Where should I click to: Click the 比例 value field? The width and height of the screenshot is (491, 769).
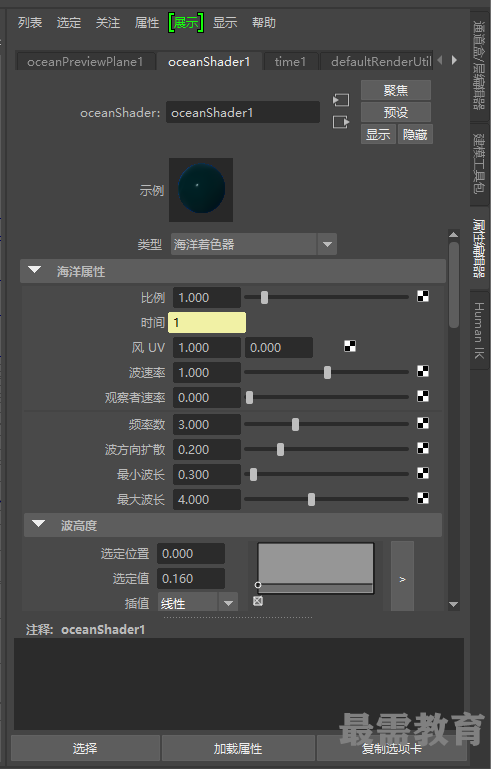click(207, 298)
